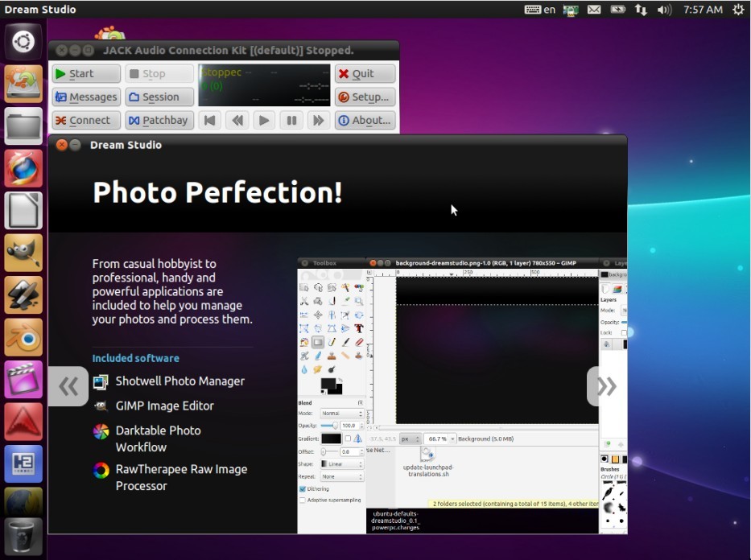The height and width of the screenshot is (560, 751).
Task: Open the JACK Patchbay editor
Action: (x=159, y=120)
